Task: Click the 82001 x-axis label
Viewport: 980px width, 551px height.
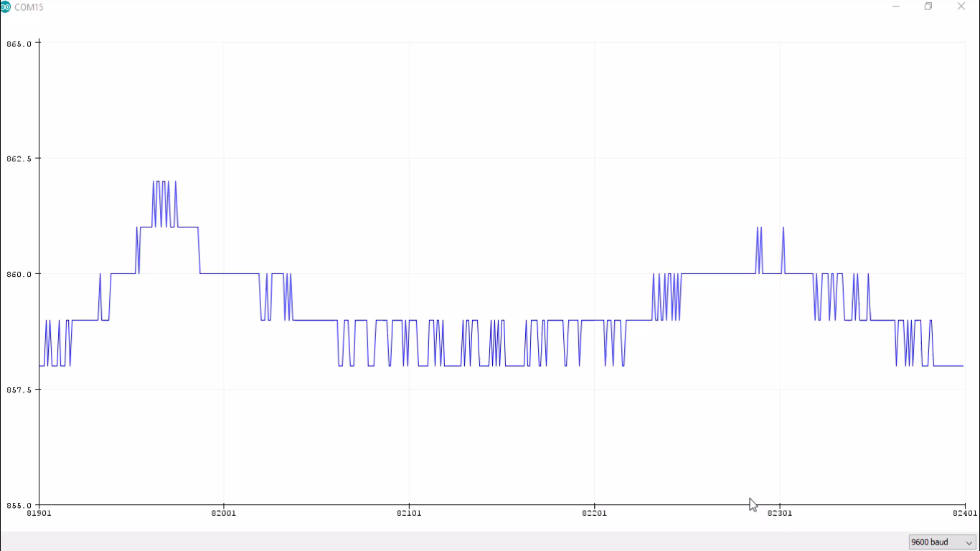Action: coord(224,513)
